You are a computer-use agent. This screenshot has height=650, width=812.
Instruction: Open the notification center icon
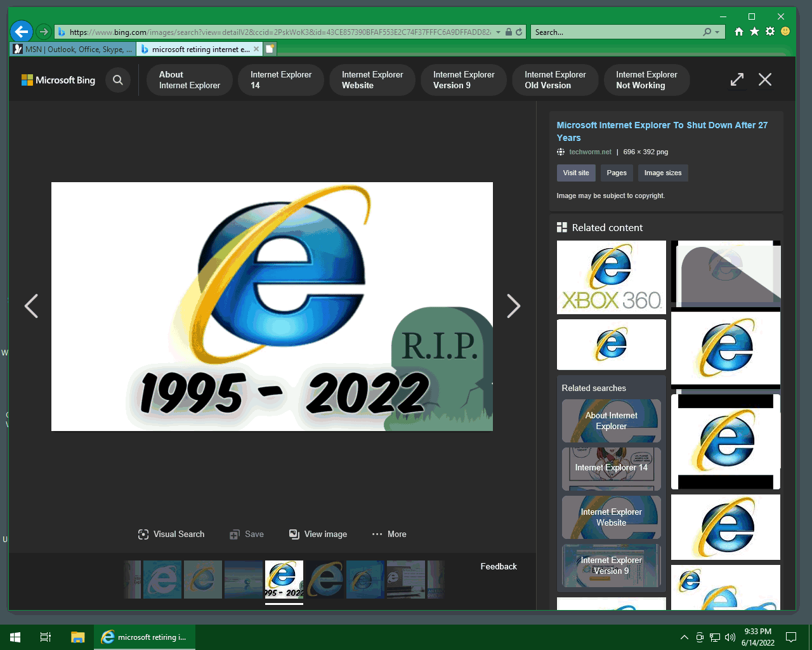tap(791, 637)
